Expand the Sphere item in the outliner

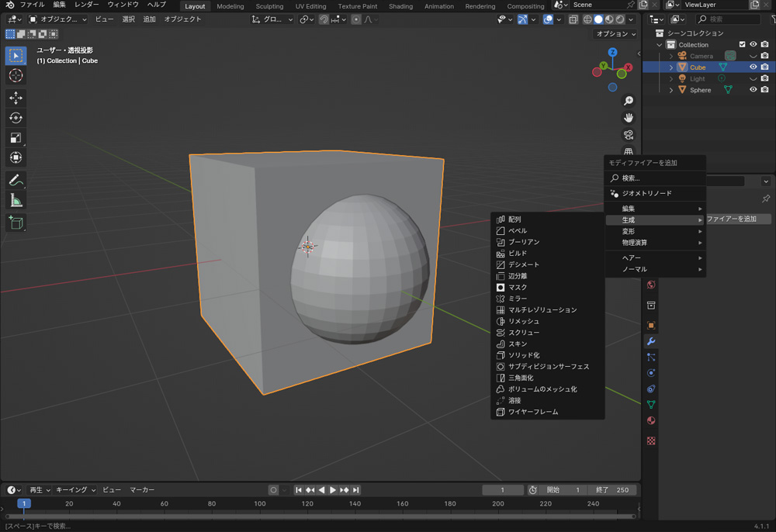(671, 90)
